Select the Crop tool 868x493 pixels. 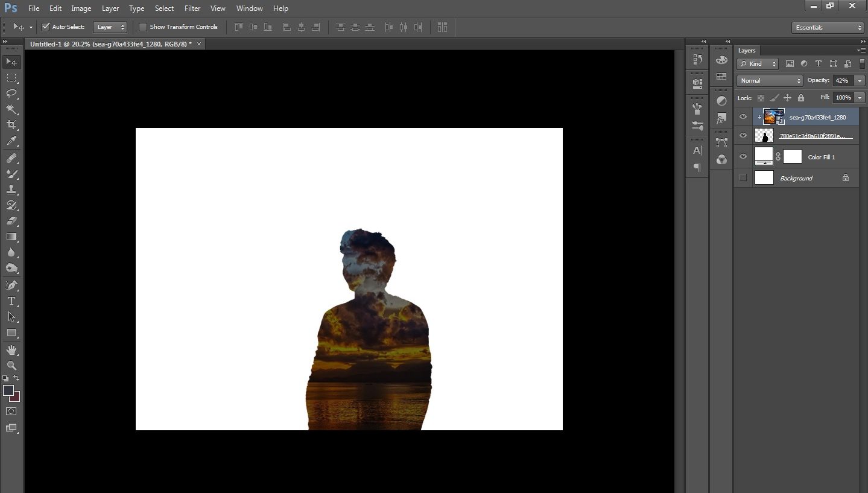tap(11, 125)
